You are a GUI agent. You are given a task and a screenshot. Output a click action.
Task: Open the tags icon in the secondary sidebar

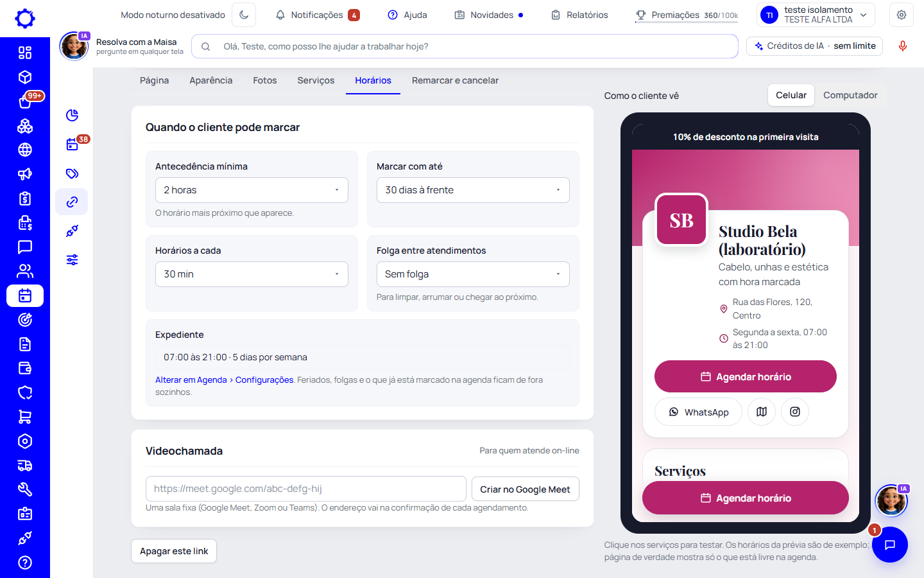[72, 173]
